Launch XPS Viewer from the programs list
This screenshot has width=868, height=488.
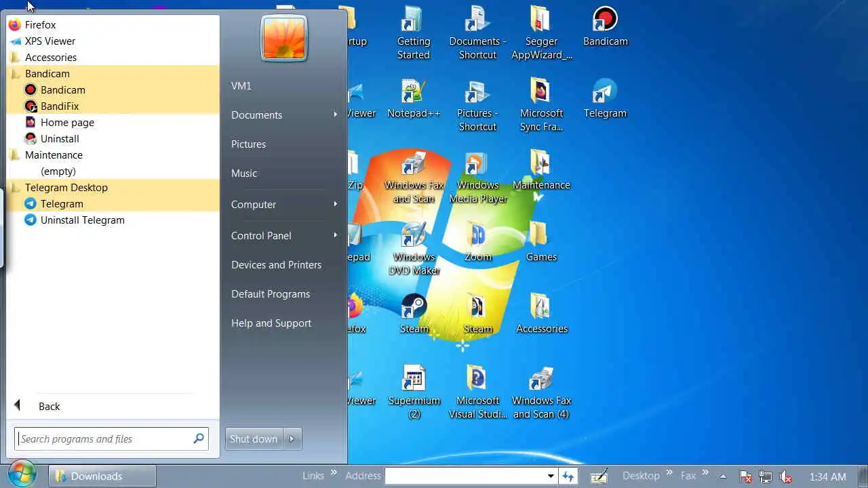click(113, 41)
